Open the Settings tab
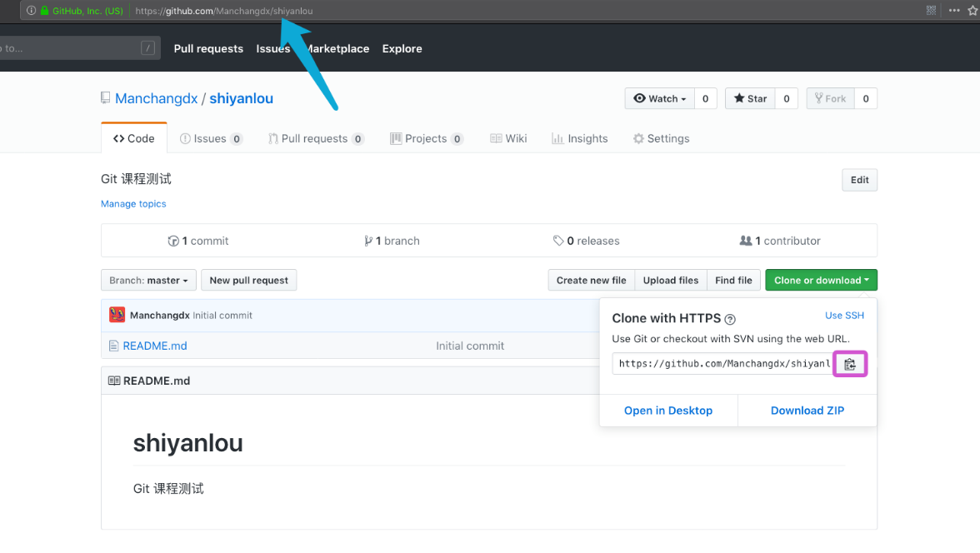 pos(662,139)
